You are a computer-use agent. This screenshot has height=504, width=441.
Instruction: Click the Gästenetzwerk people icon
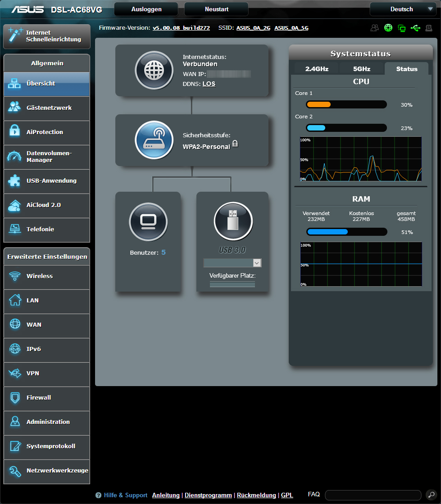pos(14,108)
